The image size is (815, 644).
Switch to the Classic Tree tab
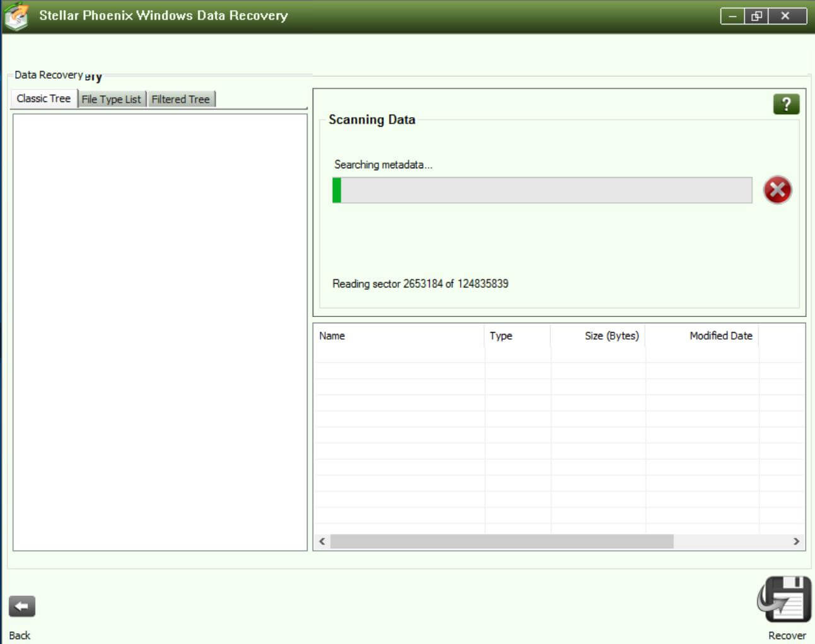tap(43, 99)
